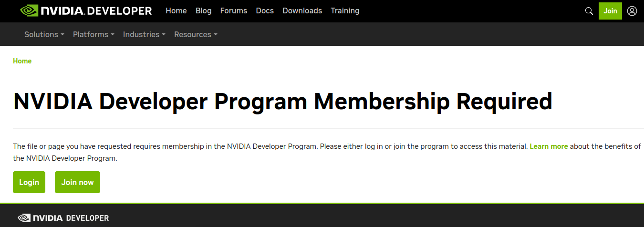Click the Membership Required page heading
The height and width of the screenshot is (227, 644).
282,102
